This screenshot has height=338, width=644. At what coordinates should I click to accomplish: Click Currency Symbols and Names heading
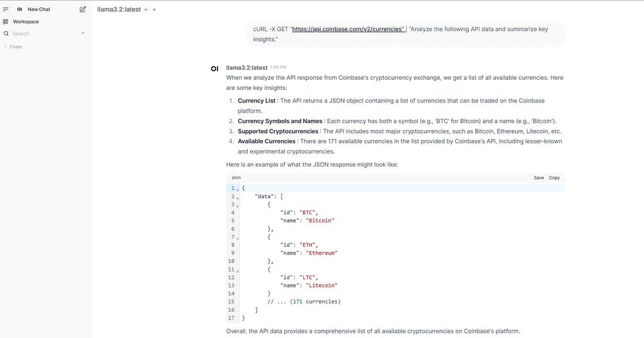(280, 121)
